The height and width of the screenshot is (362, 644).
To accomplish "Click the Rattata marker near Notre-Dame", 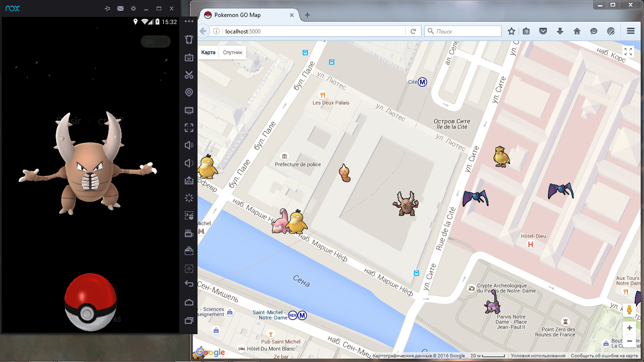I will (x=493, y=302).
